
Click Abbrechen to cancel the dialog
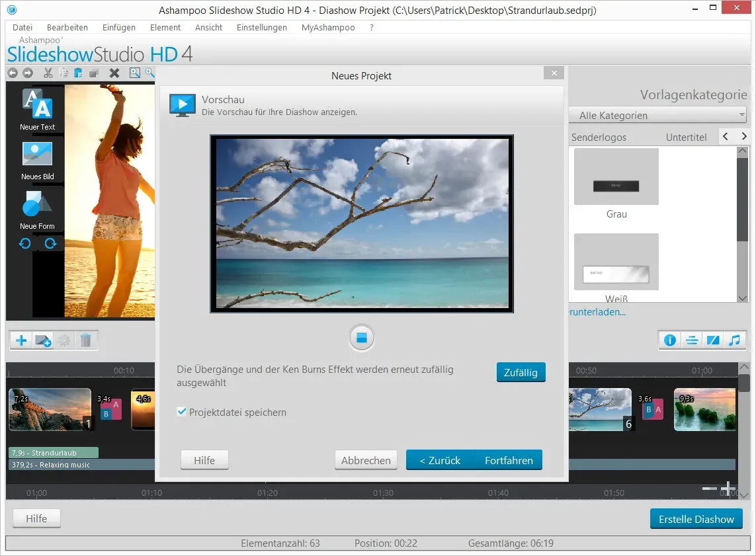coord(366,460)
